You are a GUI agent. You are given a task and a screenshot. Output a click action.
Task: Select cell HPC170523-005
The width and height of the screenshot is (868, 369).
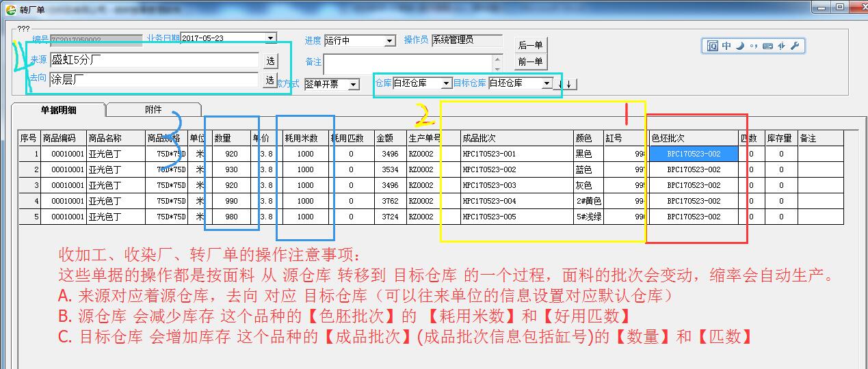point(517,217)
